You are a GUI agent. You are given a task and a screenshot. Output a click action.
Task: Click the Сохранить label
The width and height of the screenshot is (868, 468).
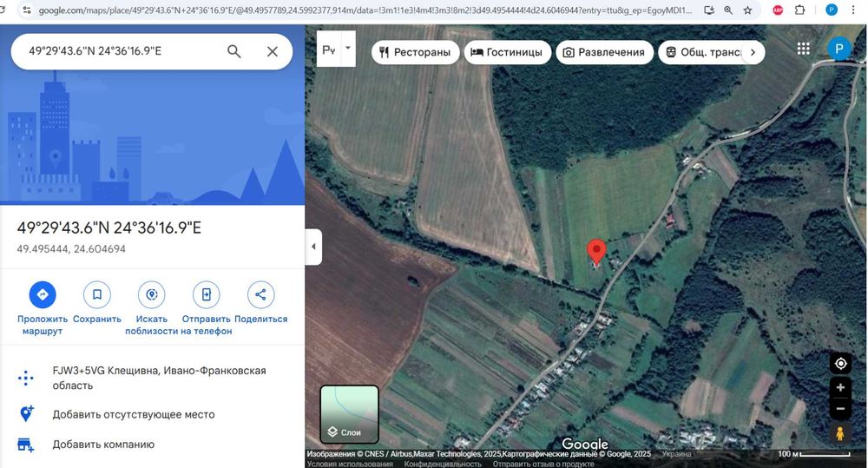(97, 319)
